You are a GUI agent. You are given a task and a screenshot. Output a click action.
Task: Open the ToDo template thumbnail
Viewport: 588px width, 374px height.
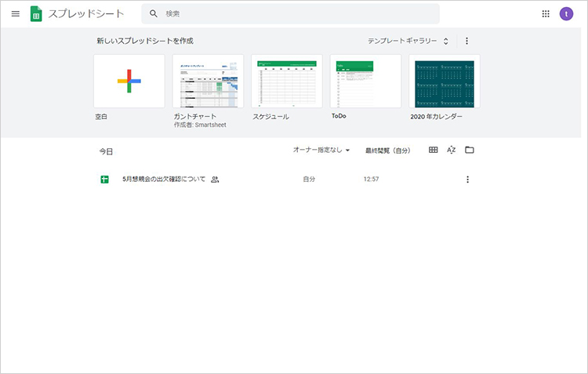(x=365, y=81)
